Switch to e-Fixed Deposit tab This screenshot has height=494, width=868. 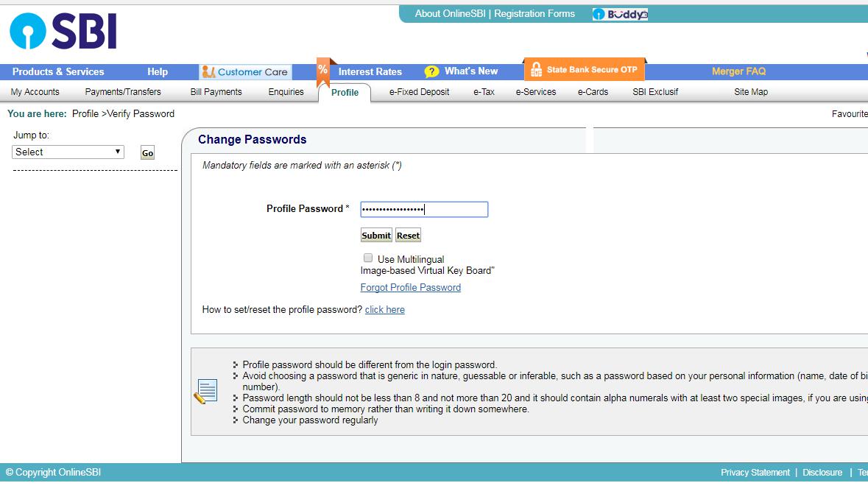419,92
